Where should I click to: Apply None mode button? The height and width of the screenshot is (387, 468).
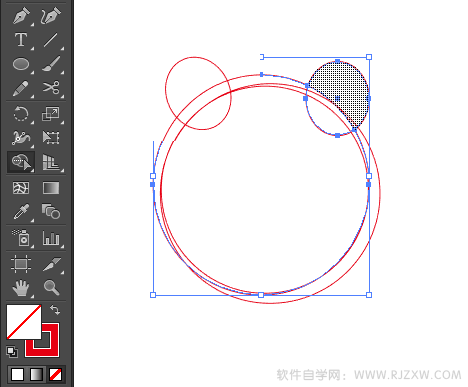coord(55,374)
